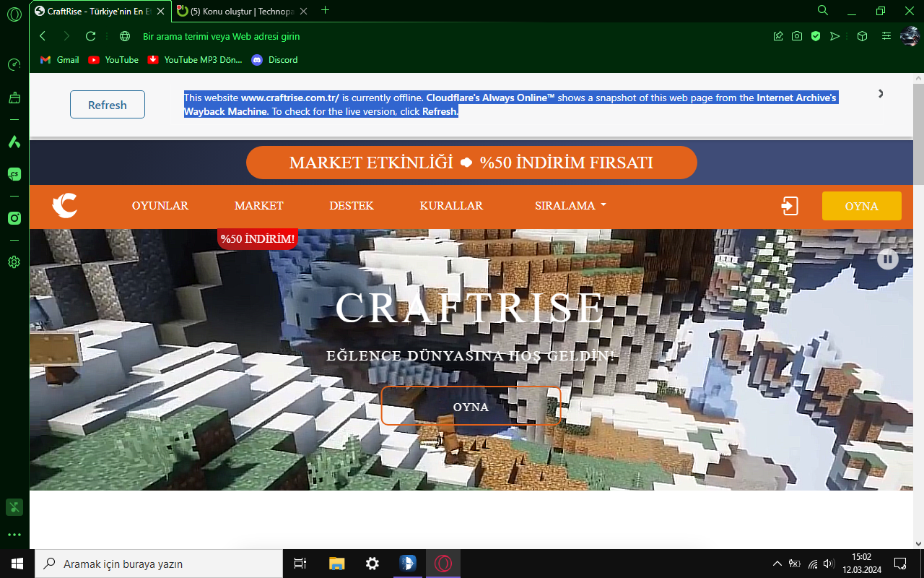Open the CS game sidebar shortcut

coord(14,174)
